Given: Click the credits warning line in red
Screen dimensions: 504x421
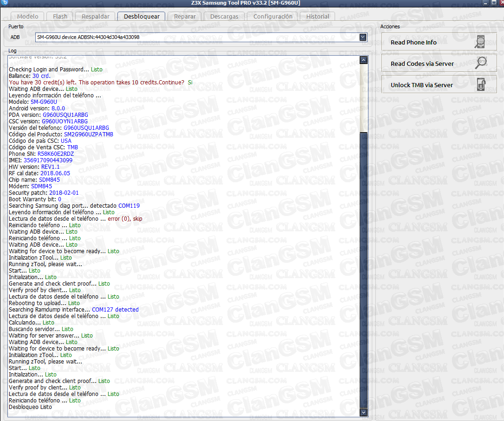Looking at the screenshot, I should (101, 82).
